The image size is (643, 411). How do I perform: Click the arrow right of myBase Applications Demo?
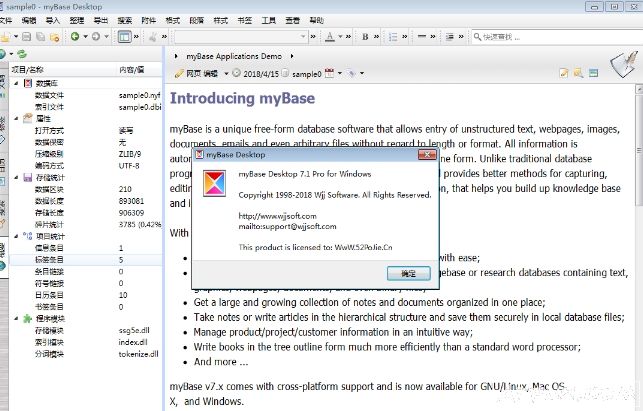point(292,56)
